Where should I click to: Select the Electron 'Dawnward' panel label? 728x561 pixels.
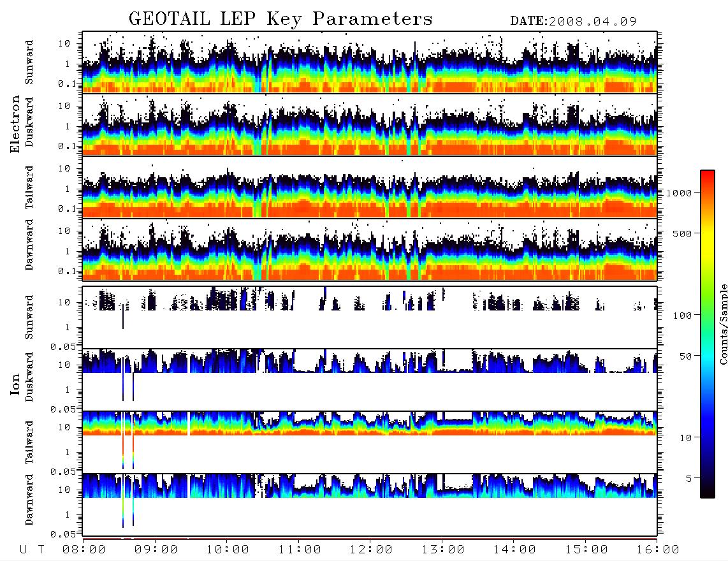pyautogui.click(x=29, y=245)
